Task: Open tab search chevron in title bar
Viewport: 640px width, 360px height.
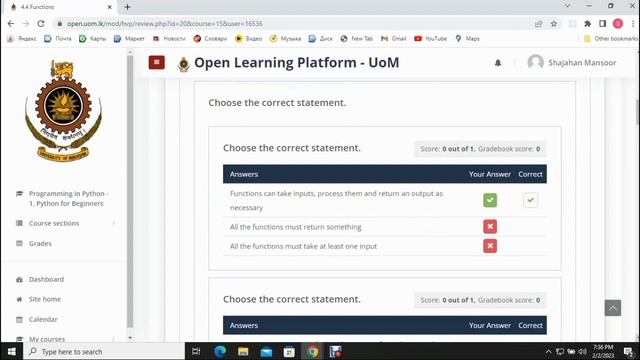Action: pyautogui.click(x=567, y=6)
